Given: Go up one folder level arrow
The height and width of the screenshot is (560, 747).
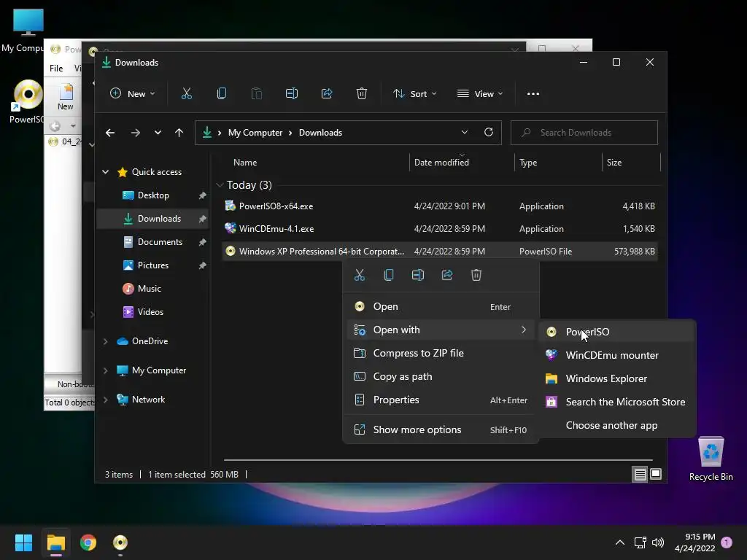Looking at the screenshot, I should [179, 133].
